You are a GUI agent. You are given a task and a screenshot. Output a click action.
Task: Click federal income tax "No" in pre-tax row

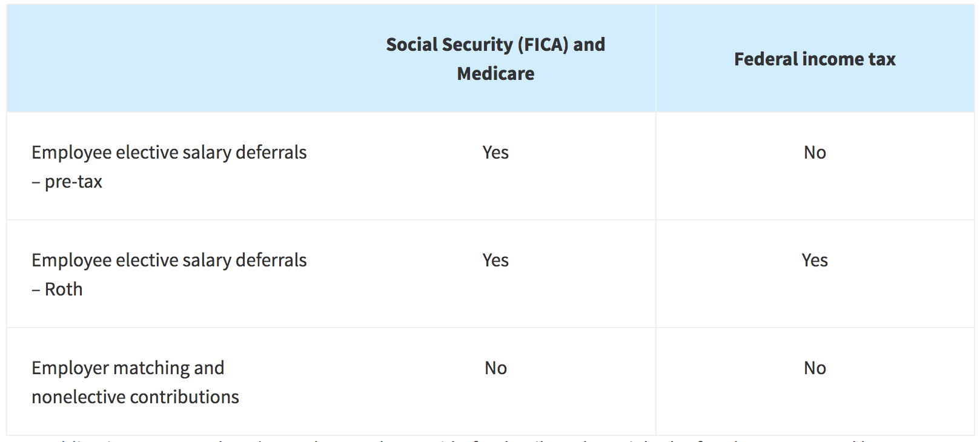815,153
